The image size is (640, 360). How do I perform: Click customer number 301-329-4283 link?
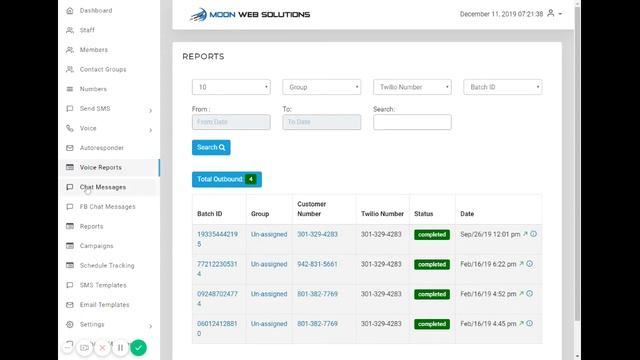click(317, 234)
